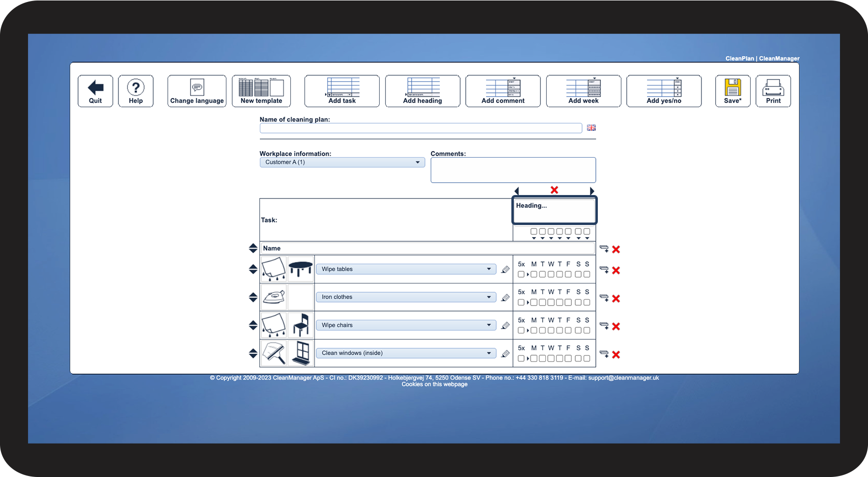The image size is (868, 477).
Task: Click the Quit back-arrow icon
Action: [95, 88]
